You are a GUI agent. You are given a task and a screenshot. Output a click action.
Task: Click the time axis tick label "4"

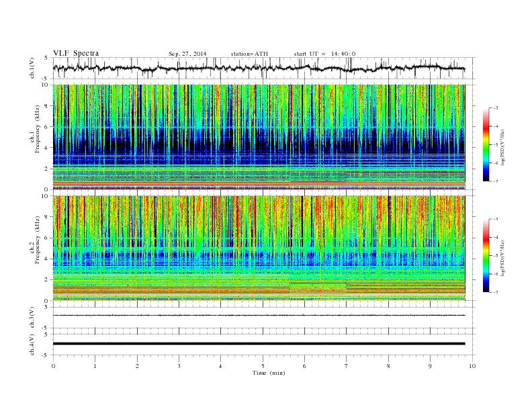point(220,366)
